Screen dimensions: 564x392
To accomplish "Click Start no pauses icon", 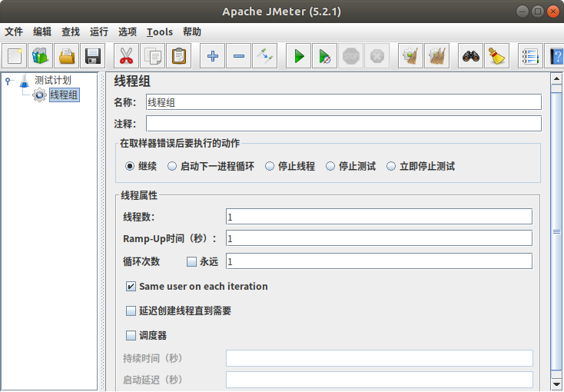I will point(325,56).
